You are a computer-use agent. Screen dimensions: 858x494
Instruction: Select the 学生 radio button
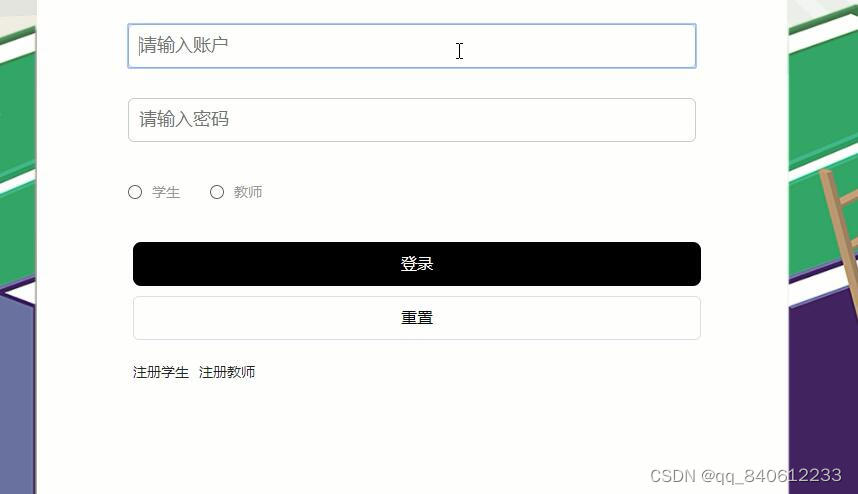point(135,192)
